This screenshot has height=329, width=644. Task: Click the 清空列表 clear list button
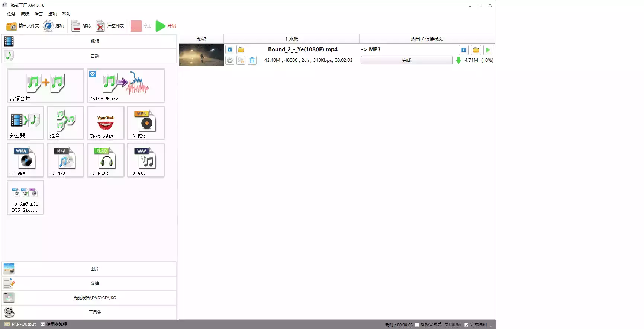[x=110, y=26]
